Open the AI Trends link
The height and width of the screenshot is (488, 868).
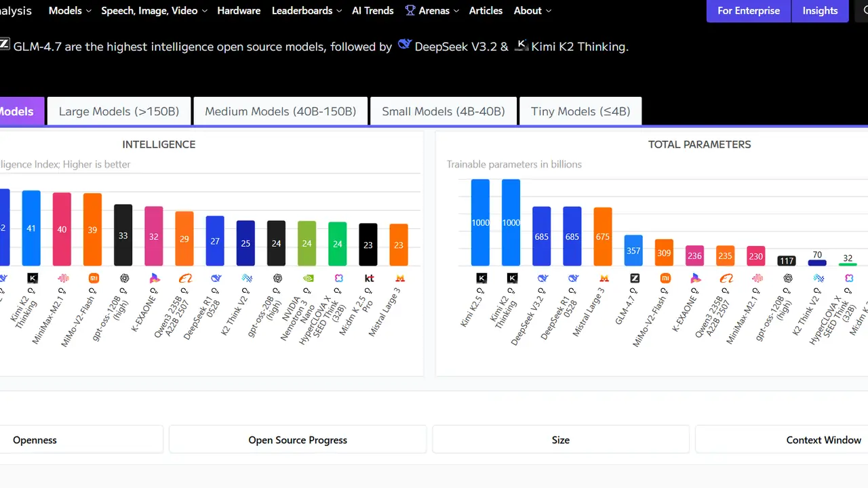click(x=372, y=11)
